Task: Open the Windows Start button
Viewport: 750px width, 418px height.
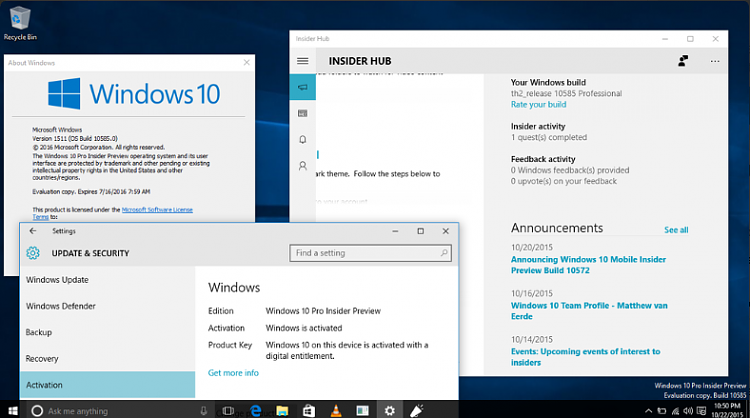Action: (x=13, y=411)
